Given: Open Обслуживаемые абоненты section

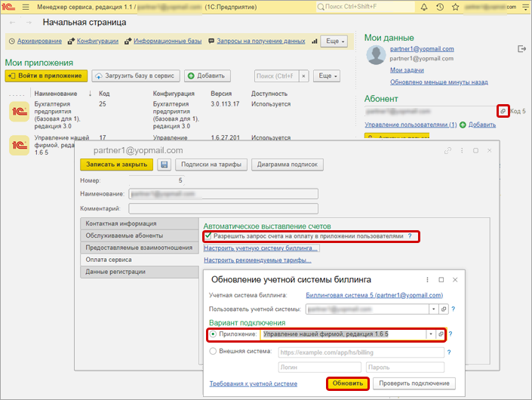Looking at the screenshot, I should tap(140, 235).
